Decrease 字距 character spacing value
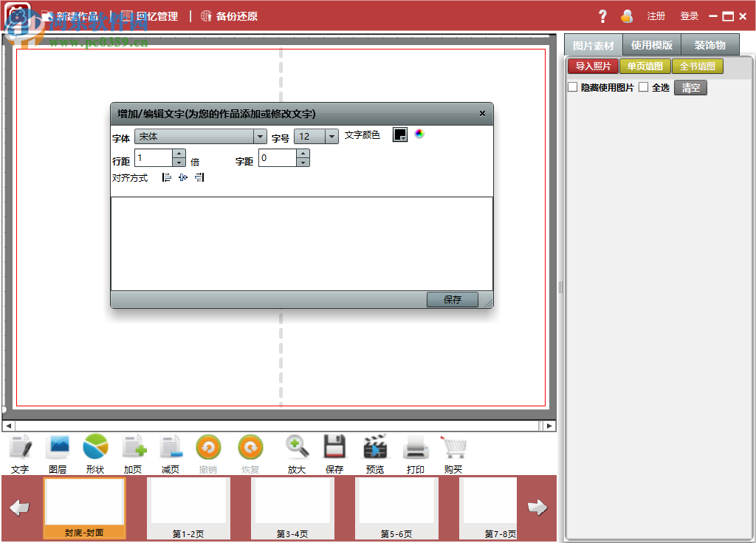Viewport: 756px width, 543px height. pyautogui.click(x=303, y=163)
